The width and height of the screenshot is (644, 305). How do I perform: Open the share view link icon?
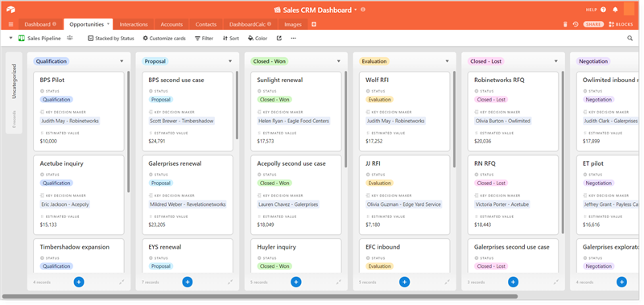point(279,38)
